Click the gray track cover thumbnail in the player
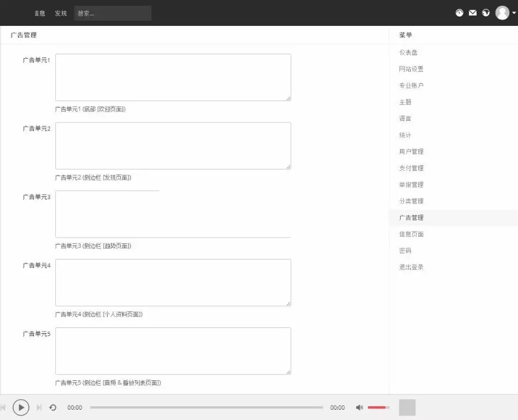Screen dimensions: 518x420 407,407
